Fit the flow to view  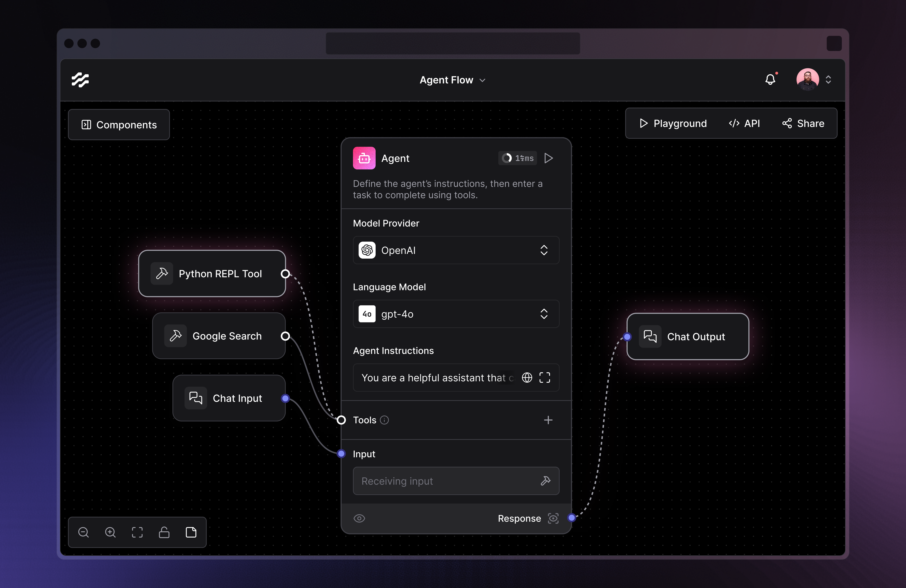pyautogui.click(x=137, y=532)
